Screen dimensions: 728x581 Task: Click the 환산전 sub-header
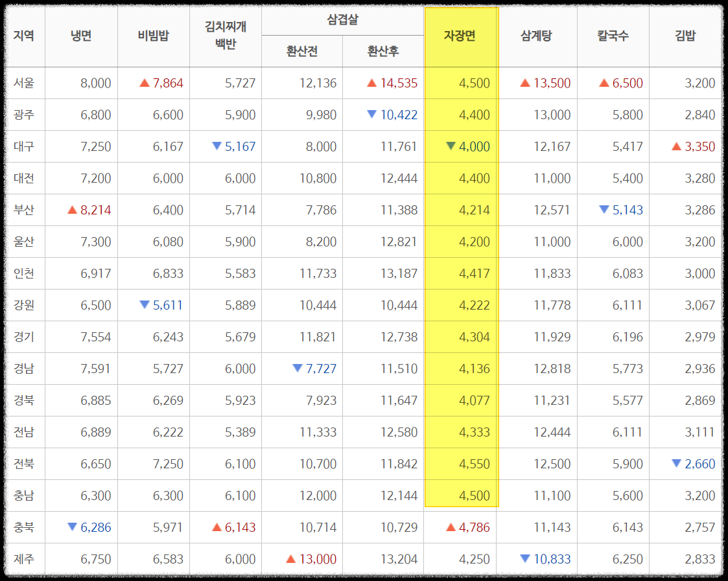point(302,51)
